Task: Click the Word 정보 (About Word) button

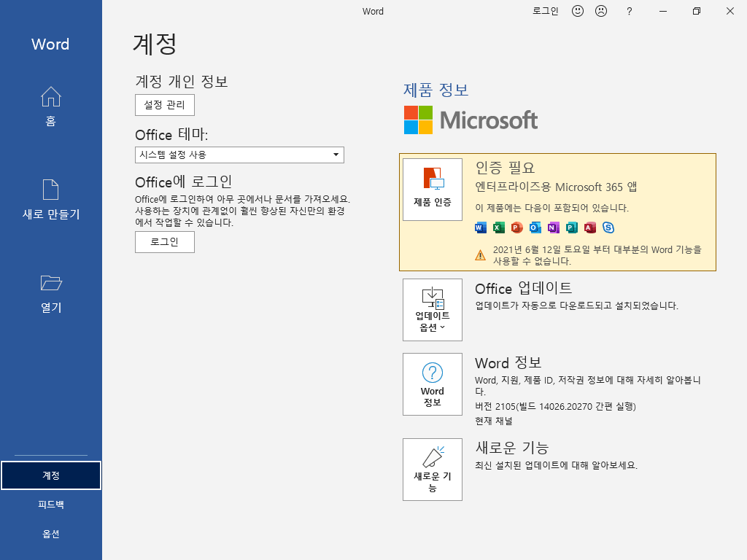Action: tap(432, 384)
